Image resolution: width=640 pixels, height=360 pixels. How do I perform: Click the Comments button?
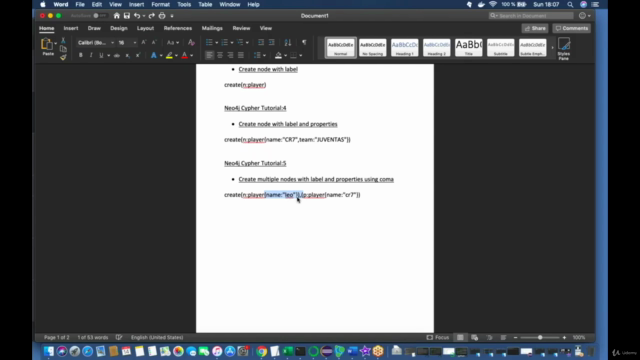click(572, 28)
